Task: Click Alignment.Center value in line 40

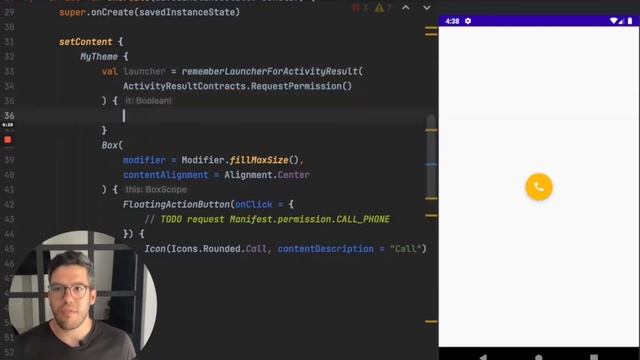Action: coord(267,175)
